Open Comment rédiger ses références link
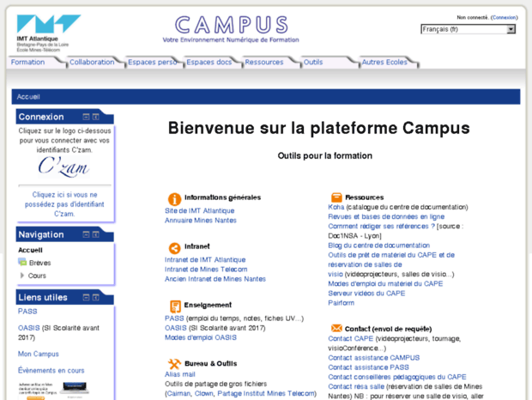Viewport: 532px width, 400px height. click(381, 226)
